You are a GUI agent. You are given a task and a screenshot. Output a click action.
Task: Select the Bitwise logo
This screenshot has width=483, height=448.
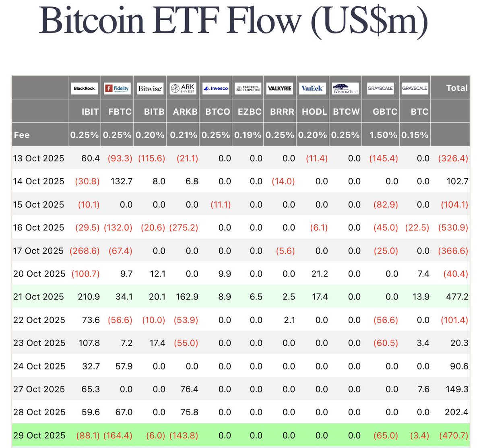tap(150, 88)
